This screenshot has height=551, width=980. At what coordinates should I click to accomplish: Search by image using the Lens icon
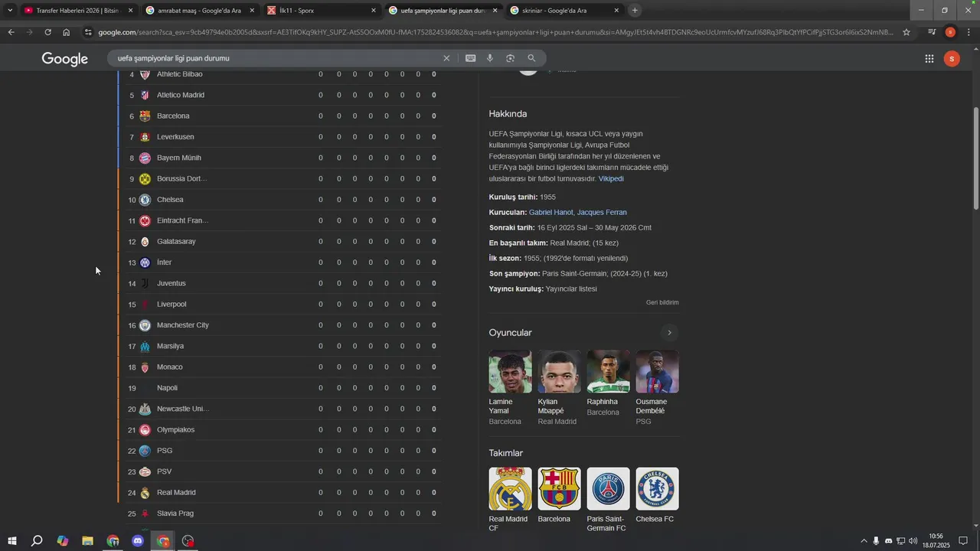point(510,58)
